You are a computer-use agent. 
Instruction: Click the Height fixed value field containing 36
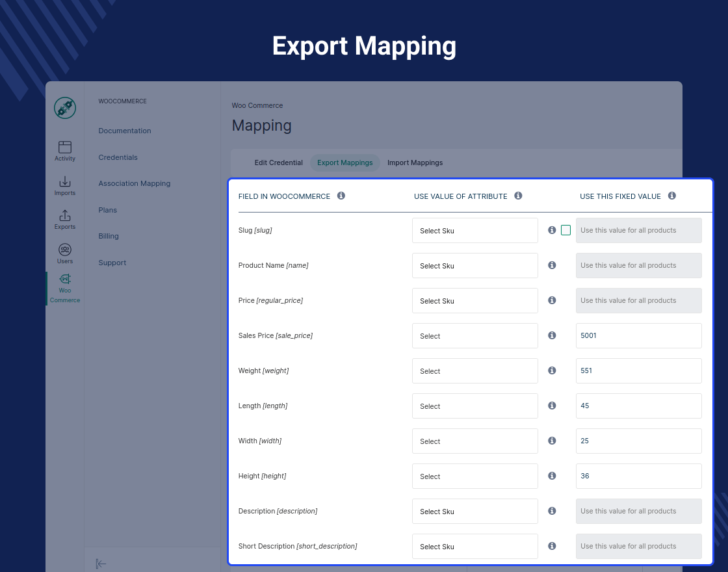tap(639, 476)
